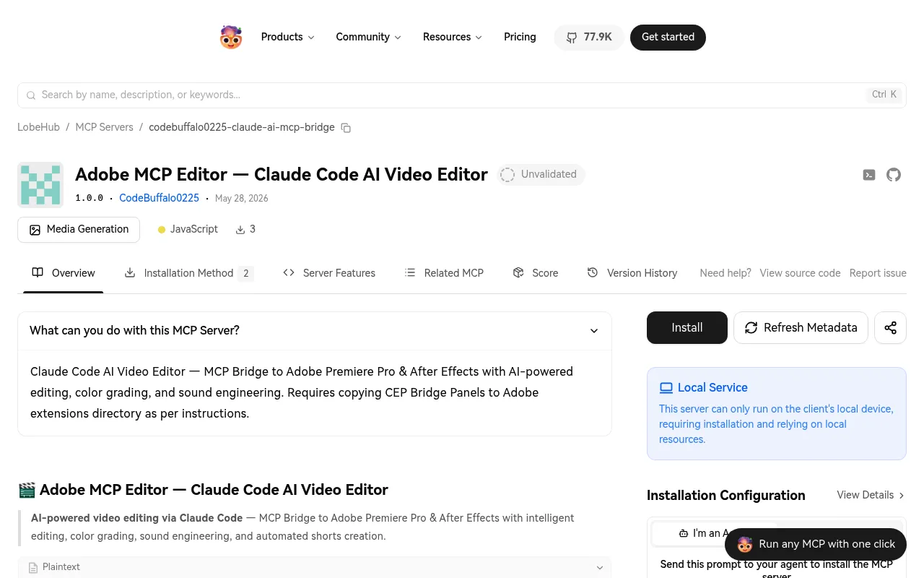Viewport: 924px width, 578px height.
Task: Select the Media Generation category tag
Action: [x=79, y=230]
